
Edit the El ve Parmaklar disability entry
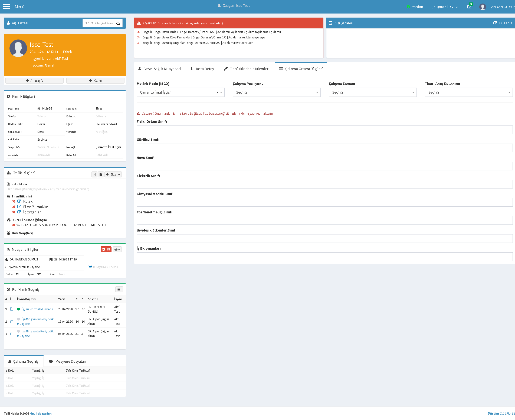point(19,207)
